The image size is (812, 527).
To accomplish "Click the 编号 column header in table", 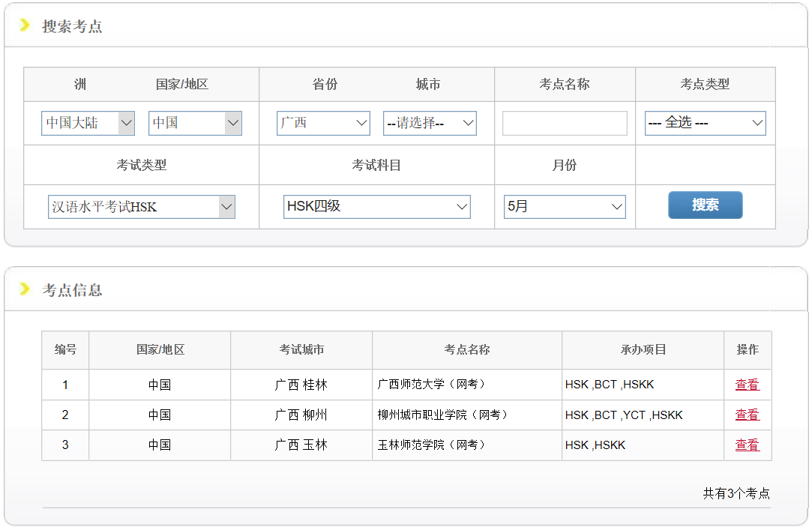I will pyautogui.click(x=65, y=350).
